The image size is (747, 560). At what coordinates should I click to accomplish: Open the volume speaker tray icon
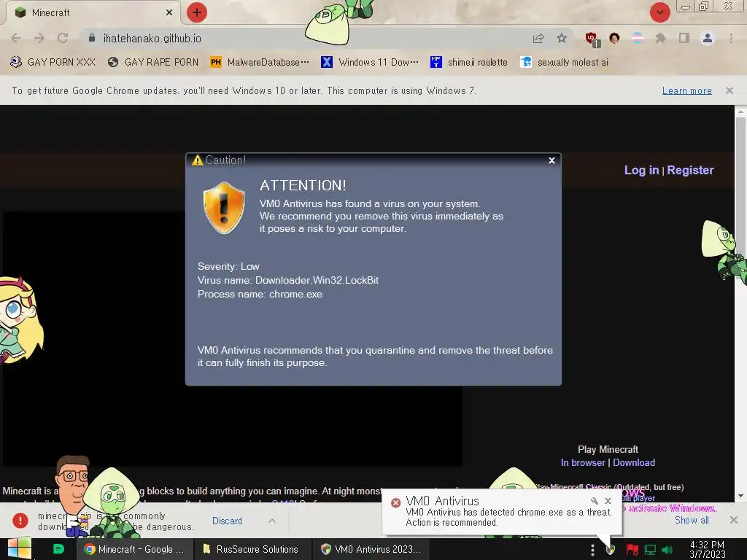click(667, 550)
